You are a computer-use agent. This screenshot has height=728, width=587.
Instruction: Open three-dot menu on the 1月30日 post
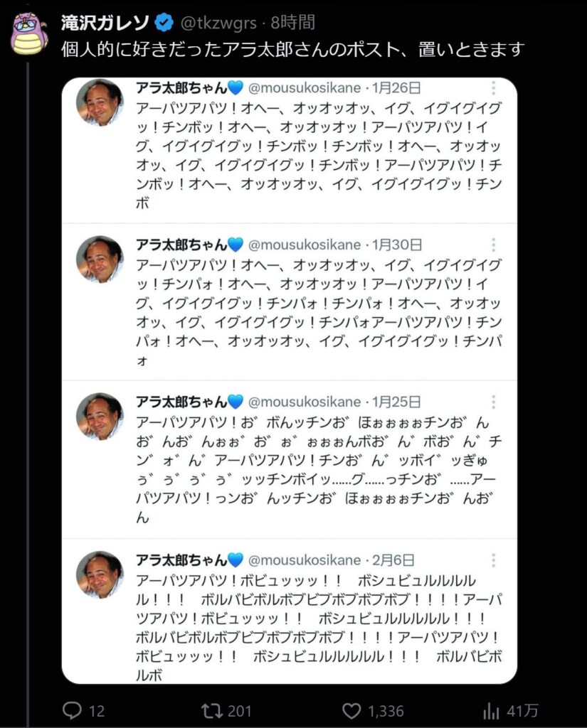click(494, 245)
